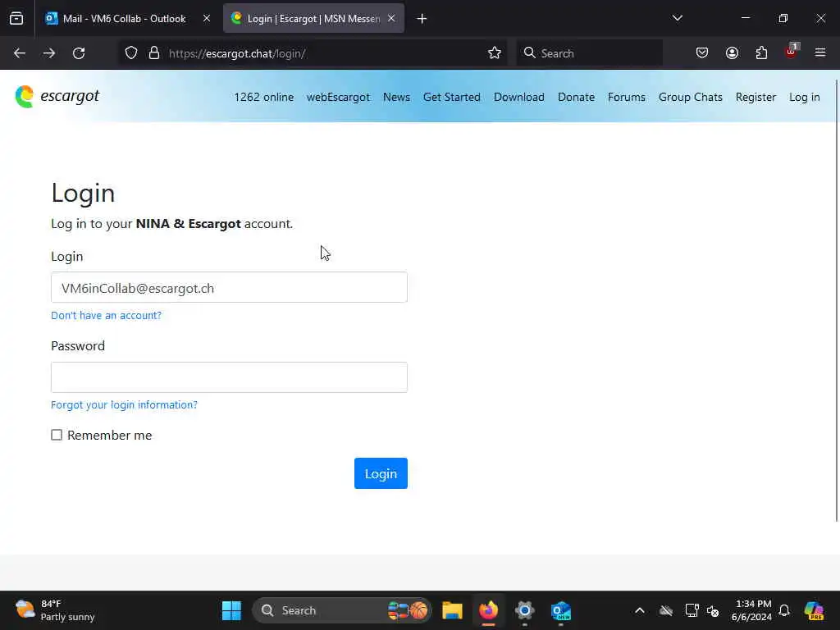Click the Login email input field
840x630 pixels.
230,288
